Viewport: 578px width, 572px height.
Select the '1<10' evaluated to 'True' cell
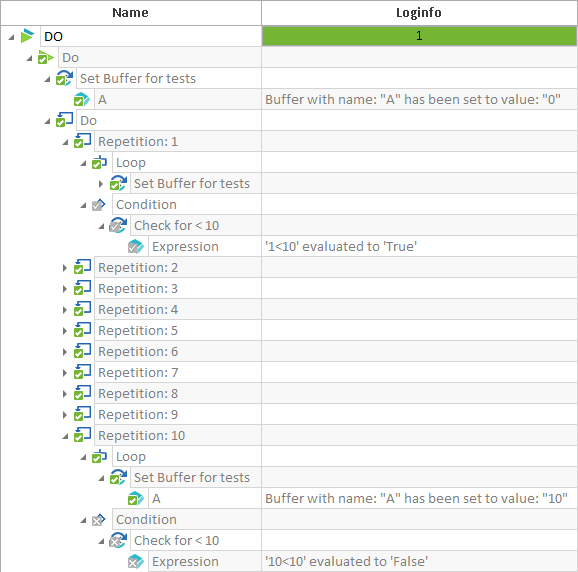pos(419,246)
